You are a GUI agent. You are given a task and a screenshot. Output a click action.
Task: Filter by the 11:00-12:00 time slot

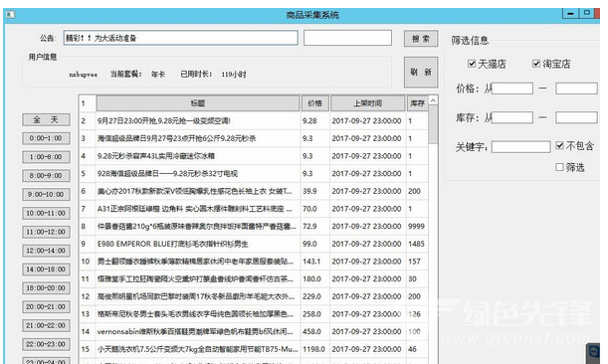pos(46,232)
